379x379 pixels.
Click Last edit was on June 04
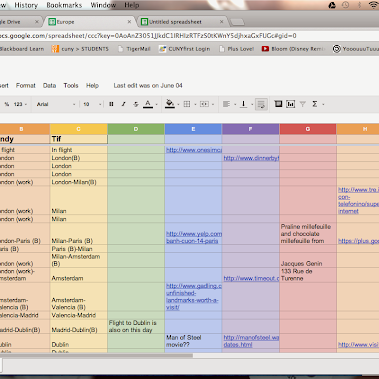coord(148,86)
